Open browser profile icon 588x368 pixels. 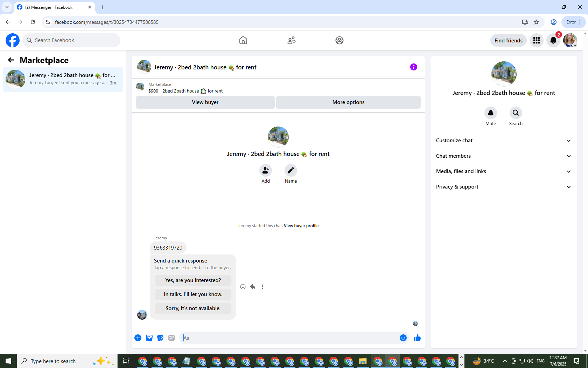554,22
